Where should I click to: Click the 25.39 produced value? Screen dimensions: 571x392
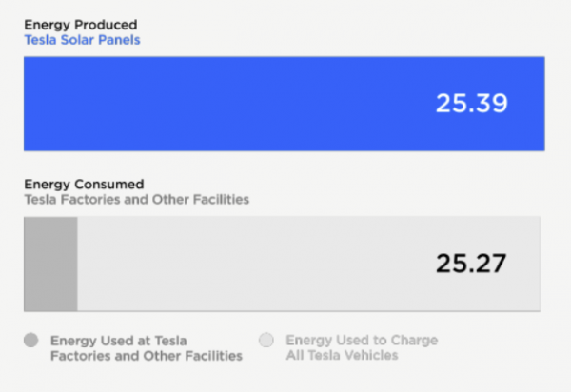tap(471, 104)
